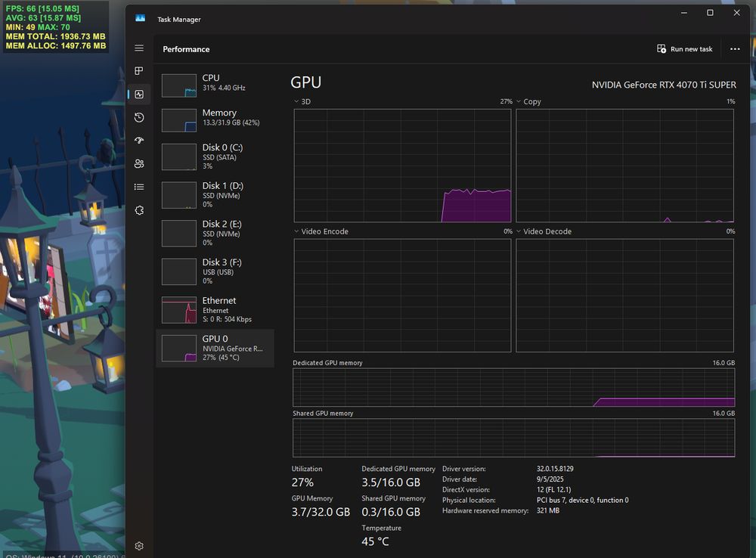
Task: Click the Performance page heading
Action: 186,49
